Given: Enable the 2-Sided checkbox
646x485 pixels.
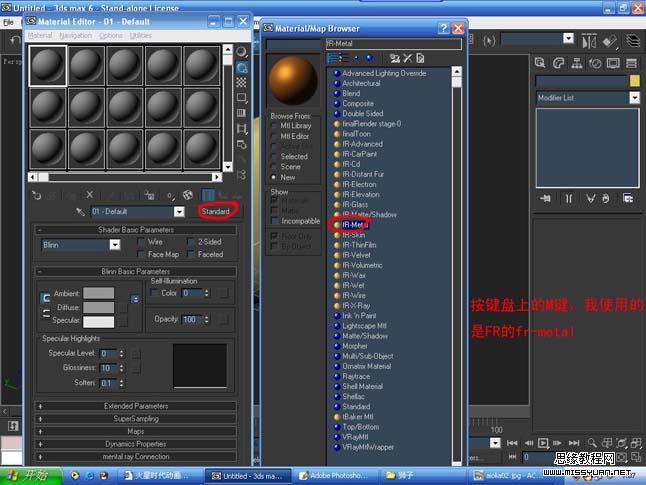Looking at the screenshot, I should (x=191, y=242).
